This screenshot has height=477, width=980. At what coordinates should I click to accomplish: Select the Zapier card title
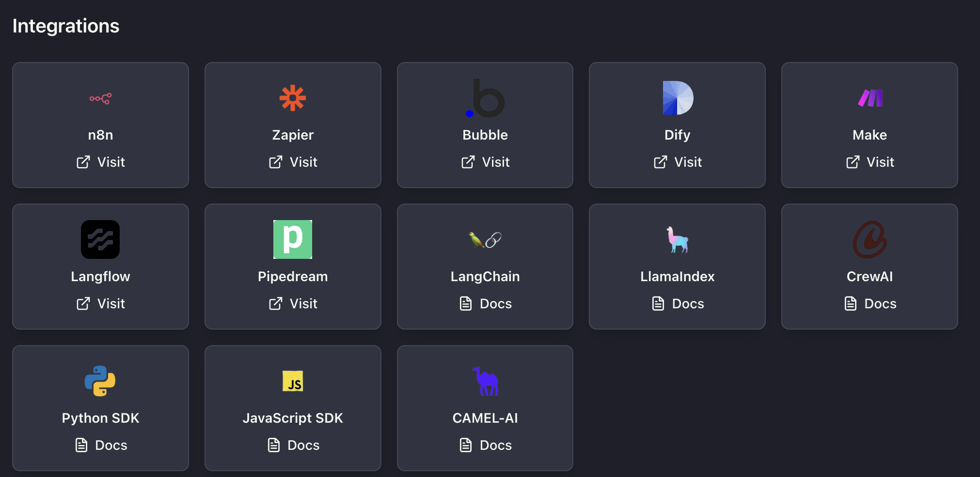[293, 135]
